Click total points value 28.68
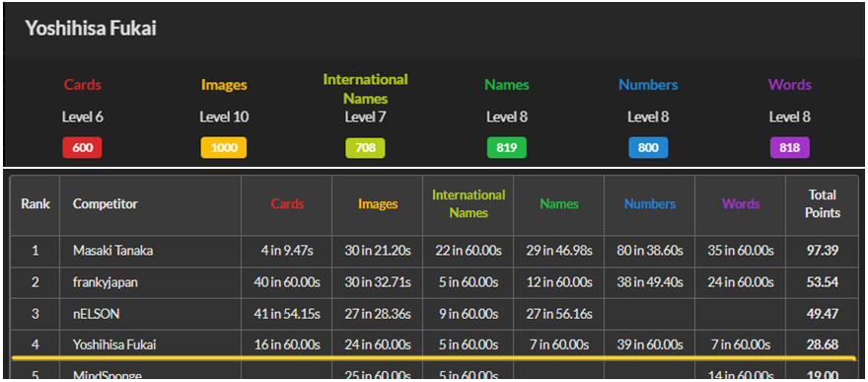 822,344
